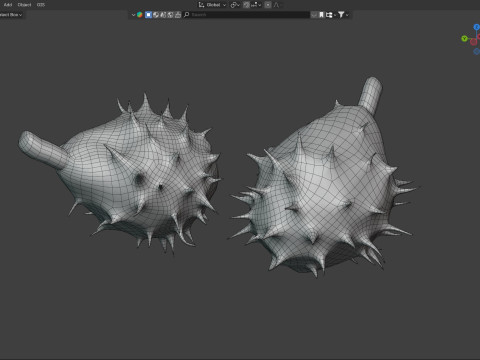Open the Object menu

(24, 5)
